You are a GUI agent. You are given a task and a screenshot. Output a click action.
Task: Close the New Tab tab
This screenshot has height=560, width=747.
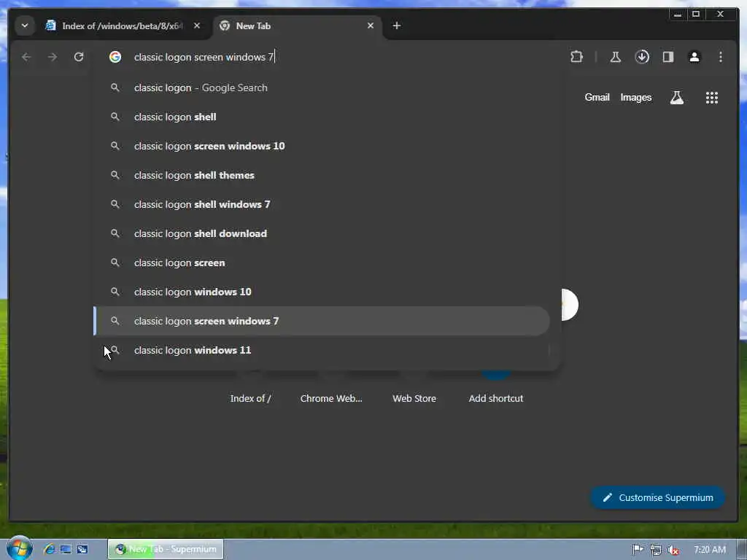371,26
